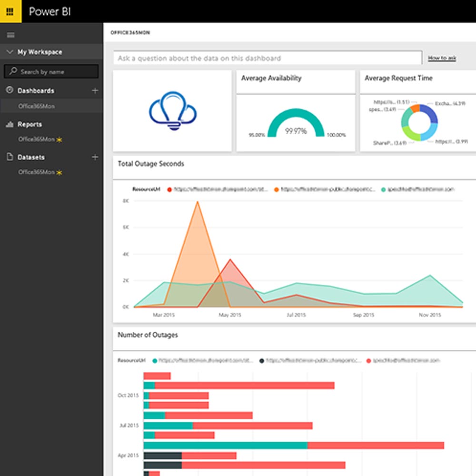Select the red legend dot in Total Outage Seconds
Screen dimensions: 476x476
pos(169,189)
